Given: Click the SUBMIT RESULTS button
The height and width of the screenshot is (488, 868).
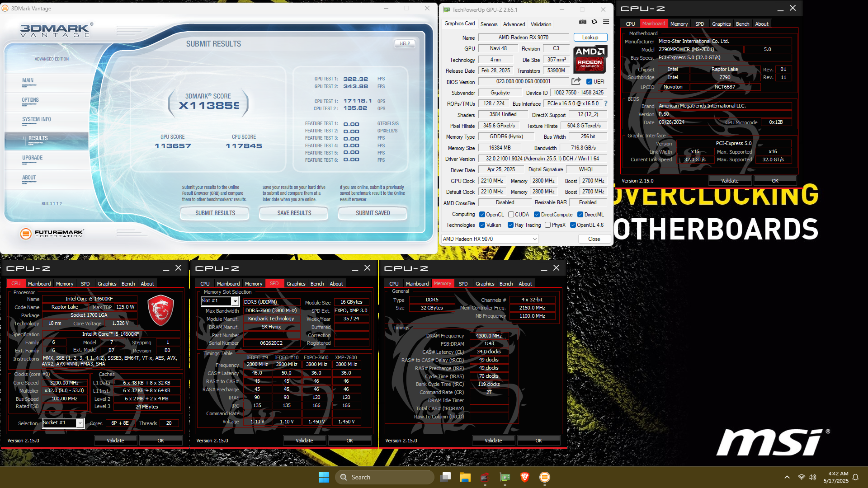Looking at the screenshot, I should point(215,213).
